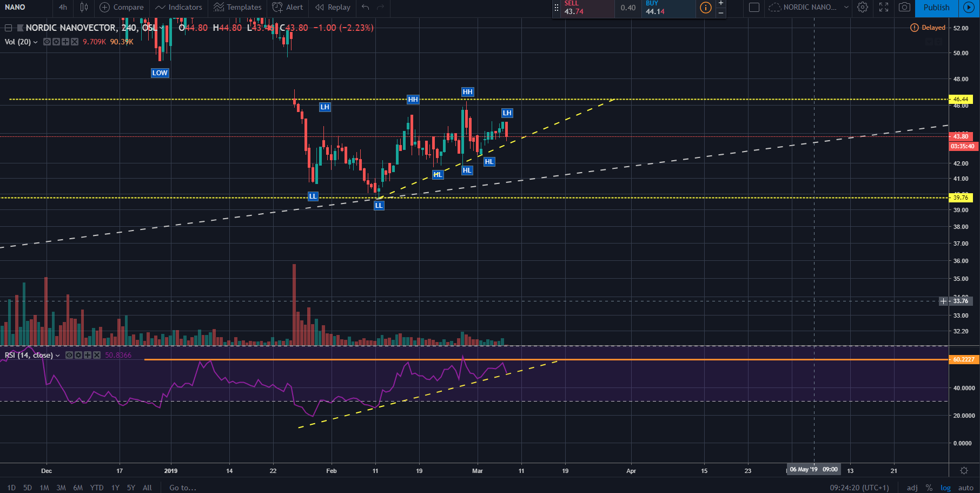This screenshot has height=493, width=980.
Task: Start bar Replay mode
Action: (x=333, y=7)
